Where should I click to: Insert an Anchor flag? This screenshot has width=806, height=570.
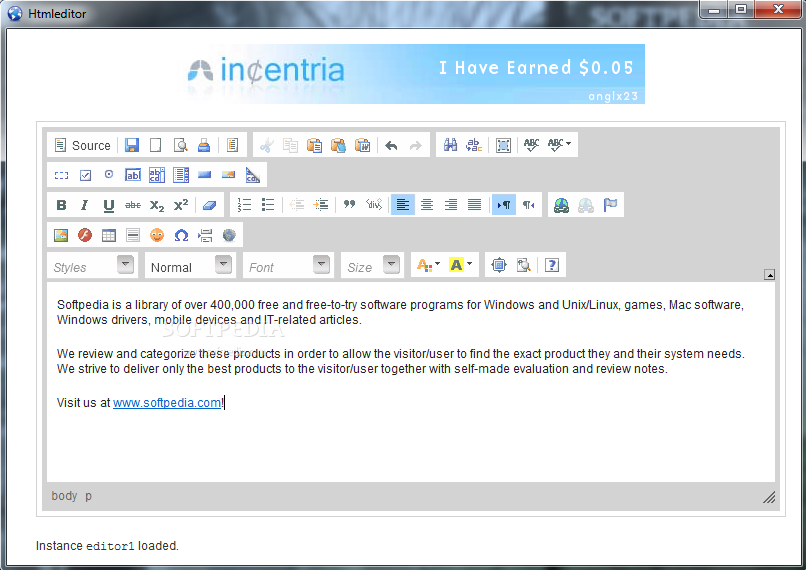[610, 205]
